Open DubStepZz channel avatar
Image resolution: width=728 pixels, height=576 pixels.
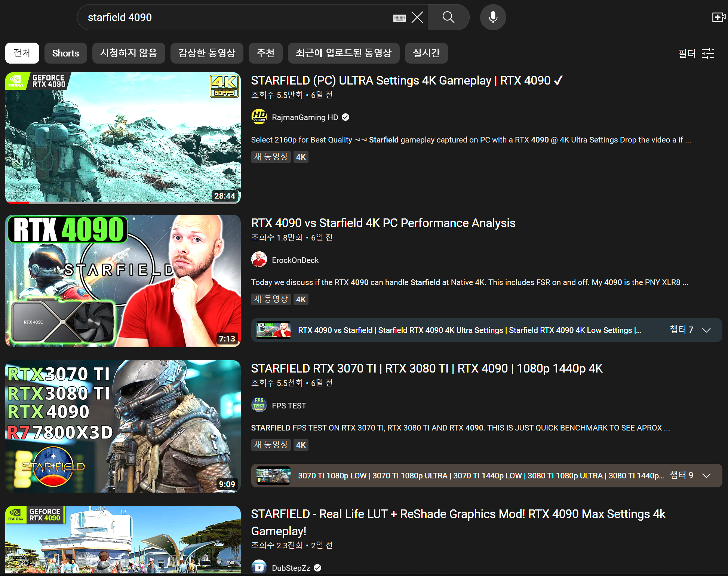pos(259,567)
